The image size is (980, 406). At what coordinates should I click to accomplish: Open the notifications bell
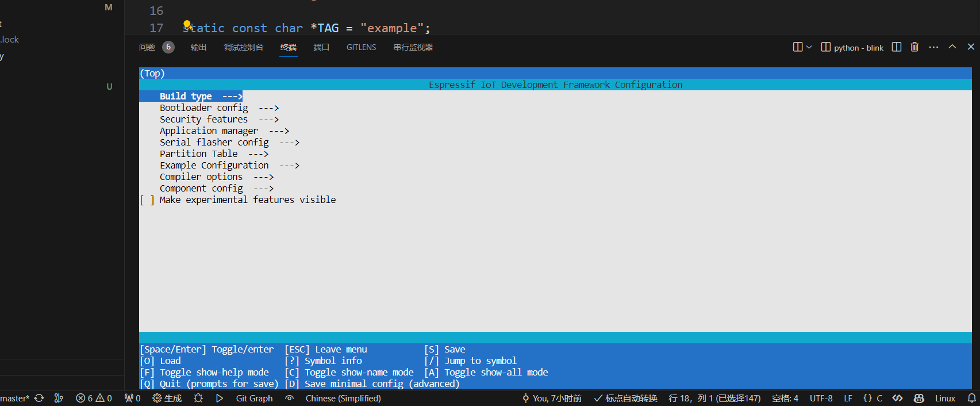coord(971,398)
